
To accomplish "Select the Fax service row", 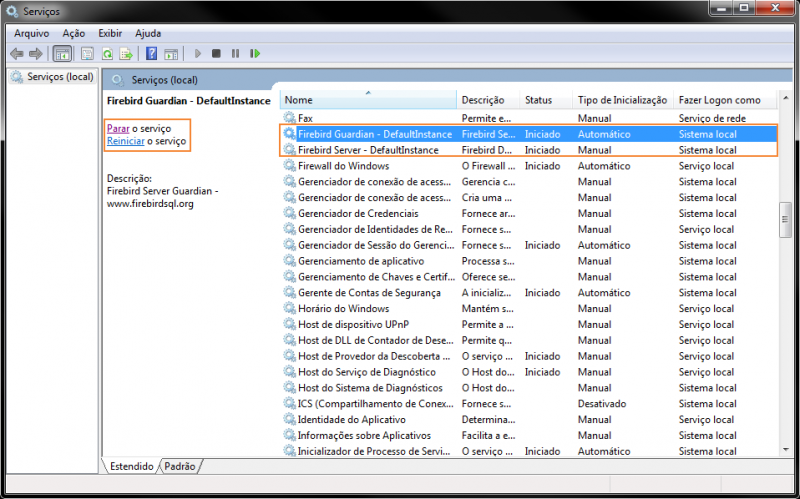I will tap(529, 118).
